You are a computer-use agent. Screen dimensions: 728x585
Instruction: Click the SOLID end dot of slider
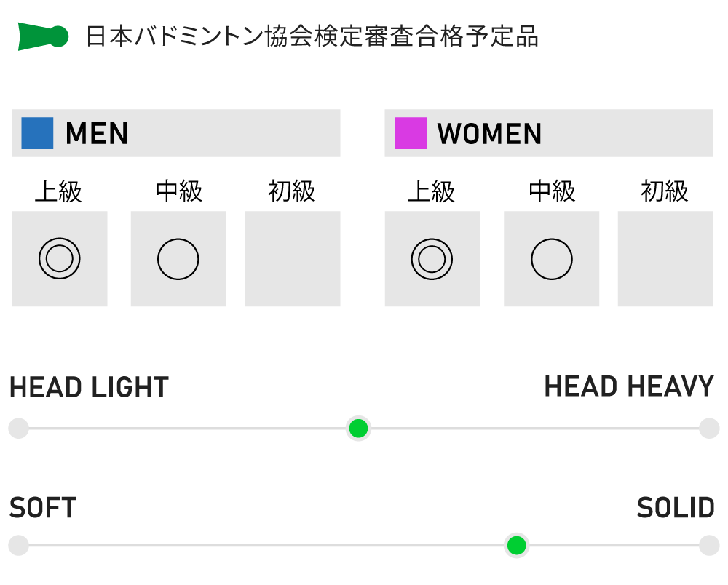[709, 545]
